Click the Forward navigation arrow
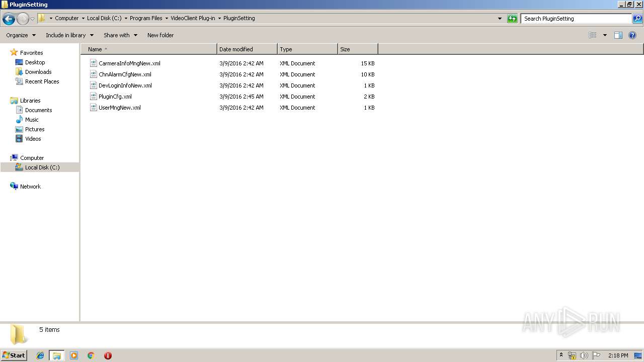This screenshot has height=362, width=644. click(23, 19)
